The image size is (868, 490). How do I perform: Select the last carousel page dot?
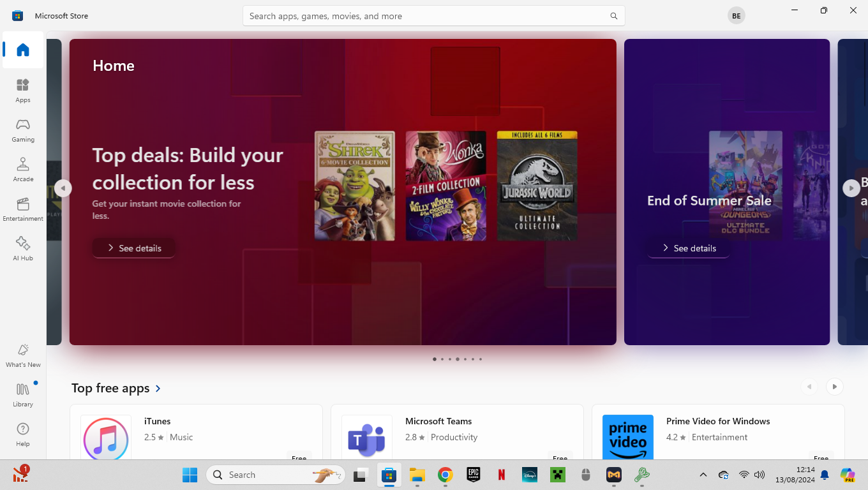point(481,359)
